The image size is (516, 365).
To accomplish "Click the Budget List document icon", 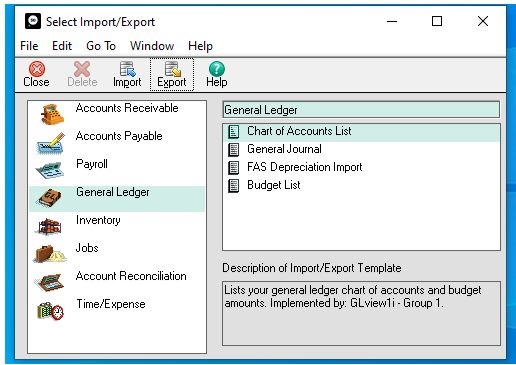I will pos(233,185).
